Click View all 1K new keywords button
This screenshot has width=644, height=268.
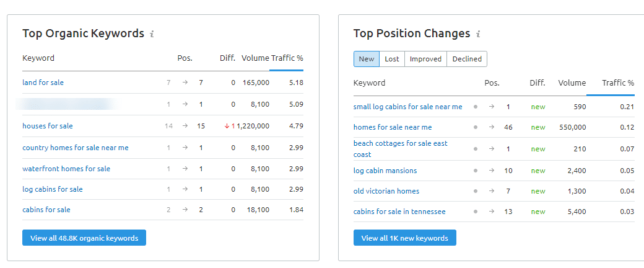click(404, 238)
